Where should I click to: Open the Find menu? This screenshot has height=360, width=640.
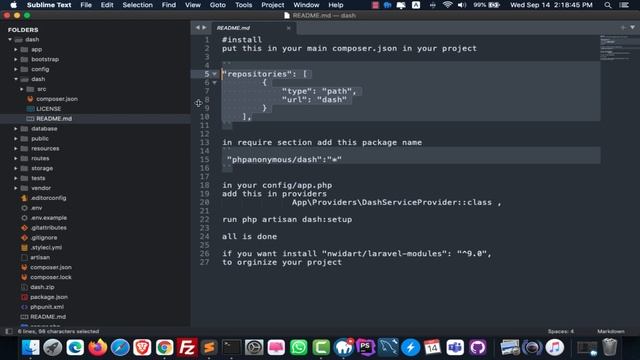tap(169, 5)
